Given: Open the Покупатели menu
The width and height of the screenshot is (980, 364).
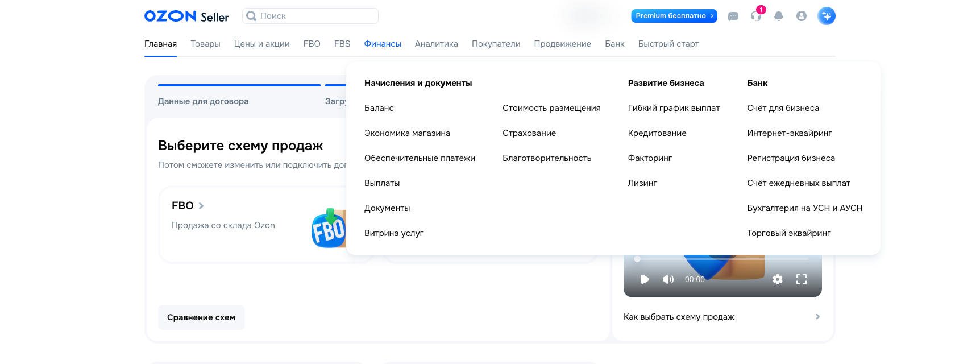Looking at the screenshot, I should [x=496, y=44].
